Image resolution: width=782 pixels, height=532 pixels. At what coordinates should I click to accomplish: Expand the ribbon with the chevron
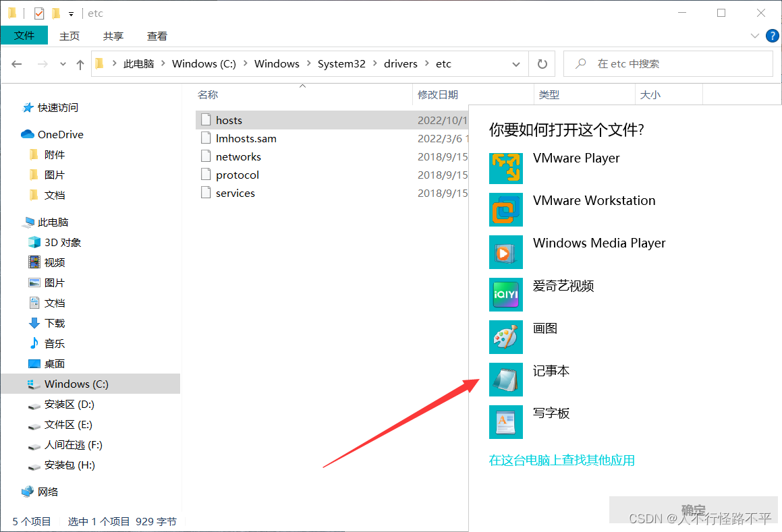point(754,36)
